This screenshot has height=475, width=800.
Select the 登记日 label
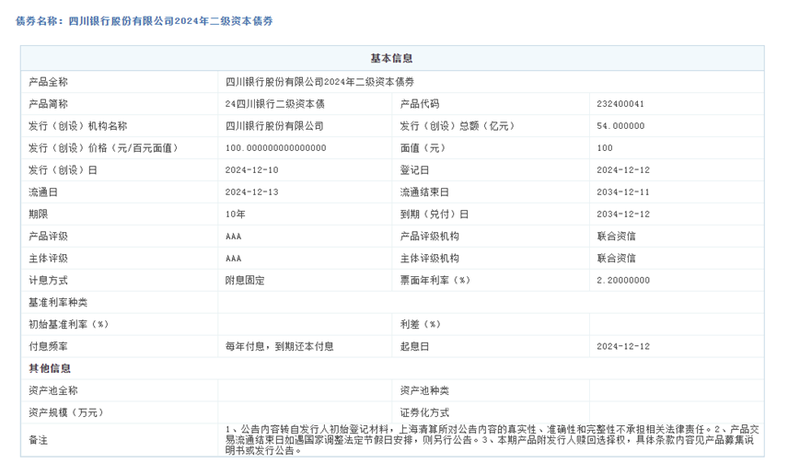pyautogui.click(x=415, y=170)
